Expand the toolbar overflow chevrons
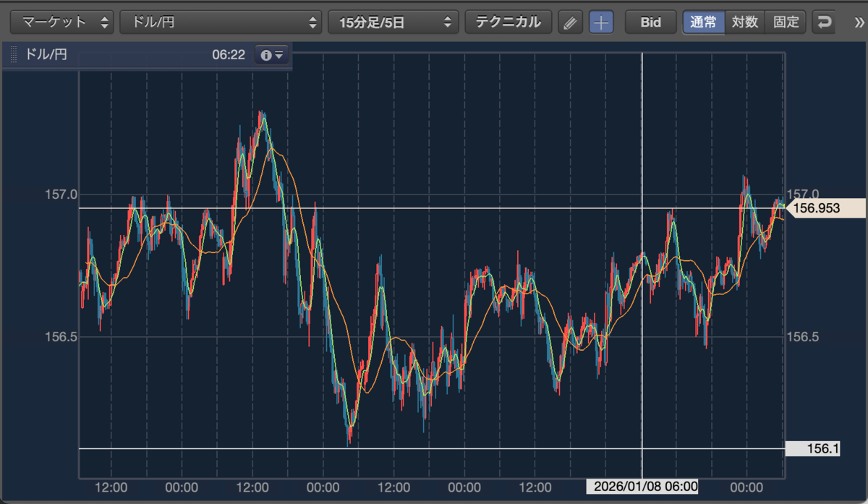Screen dimensions: 868x504 coord(859,22)
